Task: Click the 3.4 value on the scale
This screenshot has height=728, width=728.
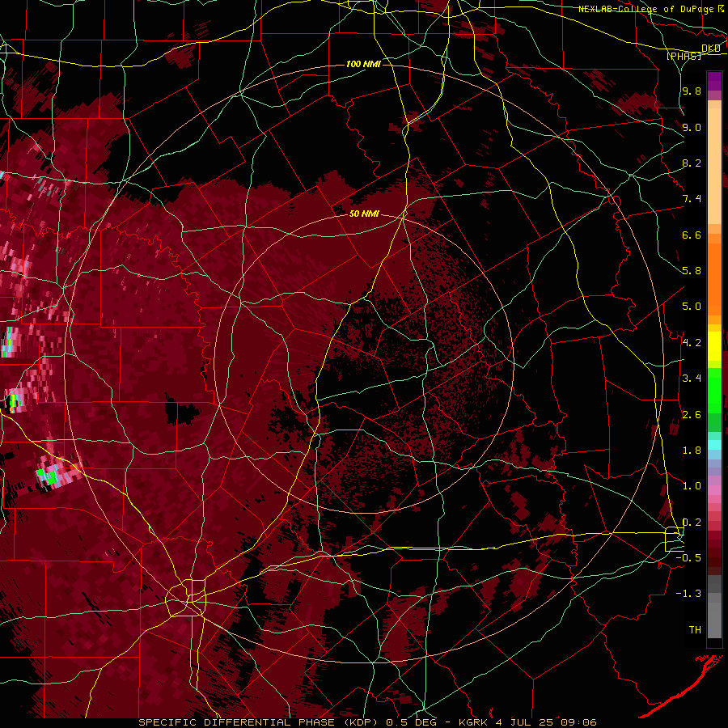Action: coord(692,379)
